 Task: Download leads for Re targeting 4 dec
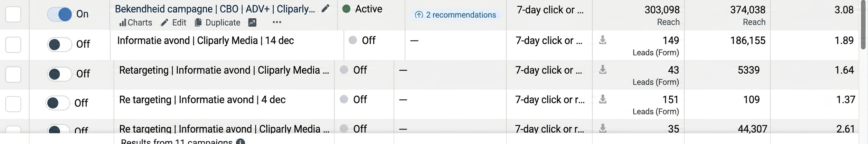603,99
